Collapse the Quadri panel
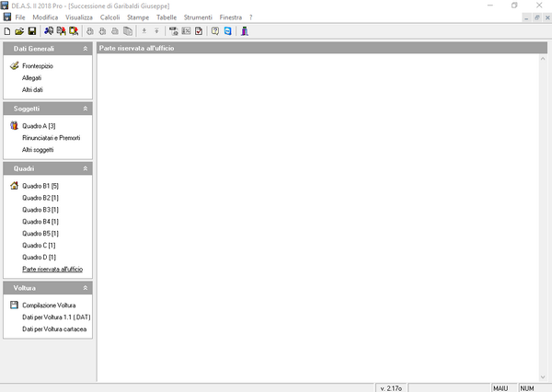 click(x=86, y=168)
